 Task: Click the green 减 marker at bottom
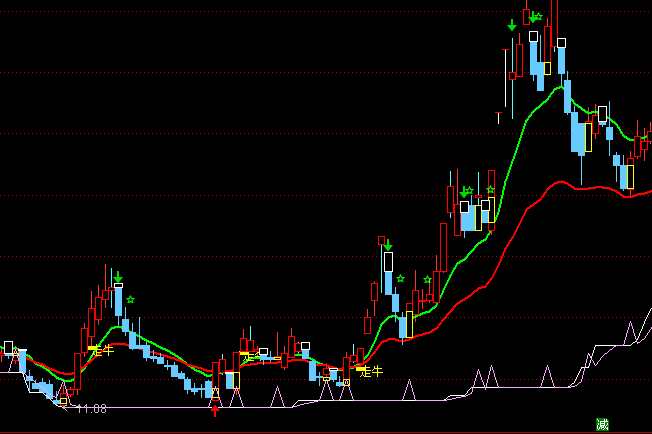602,425
